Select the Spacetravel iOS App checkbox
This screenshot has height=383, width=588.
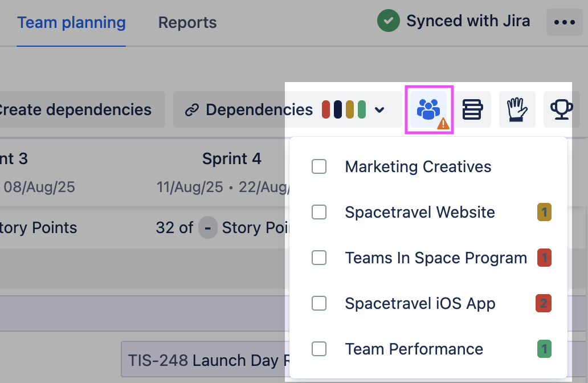click(319, 304)
